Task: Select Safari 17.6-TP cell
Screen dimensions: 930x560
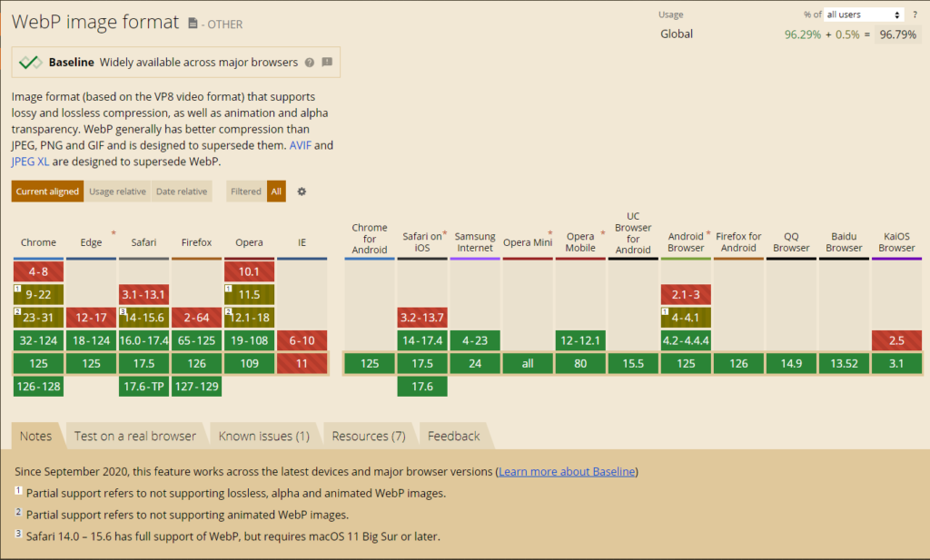Action: click(x=143, y=387)
